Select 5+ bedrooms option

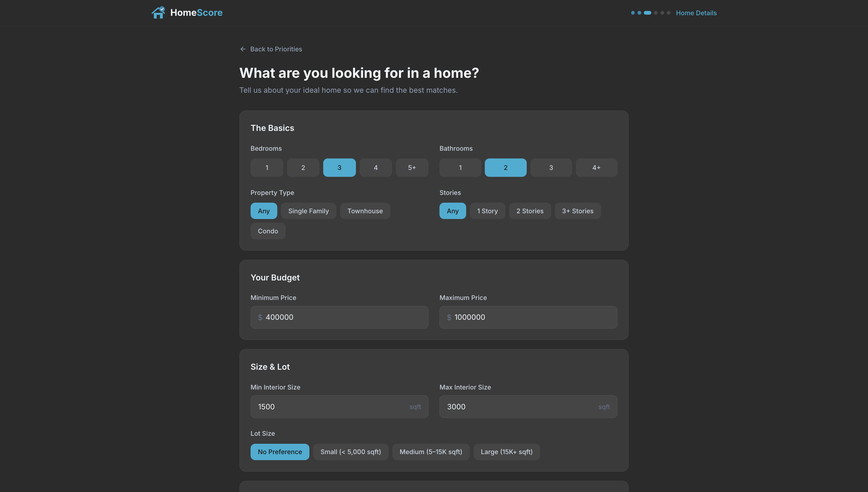(x=412, y=168)
